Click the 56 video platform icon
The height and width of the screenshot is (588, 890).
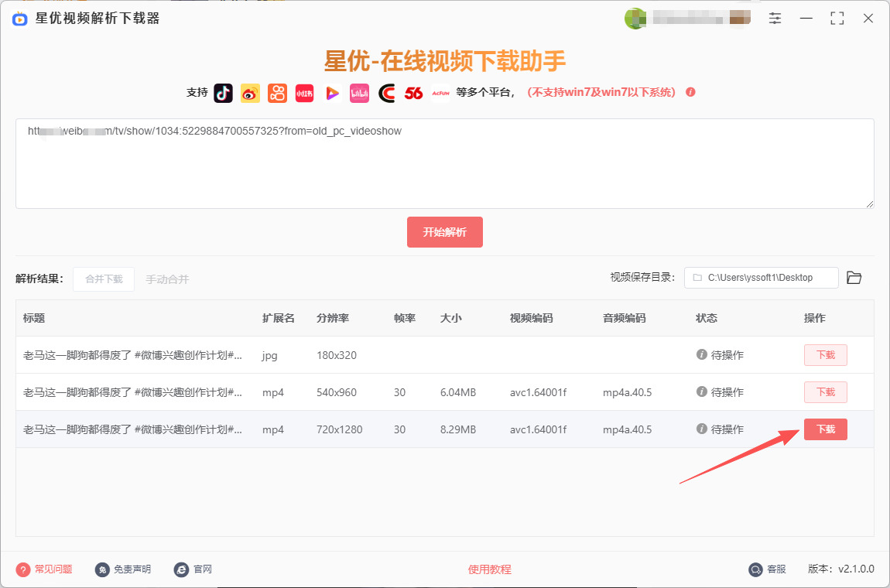pos(414,93)
